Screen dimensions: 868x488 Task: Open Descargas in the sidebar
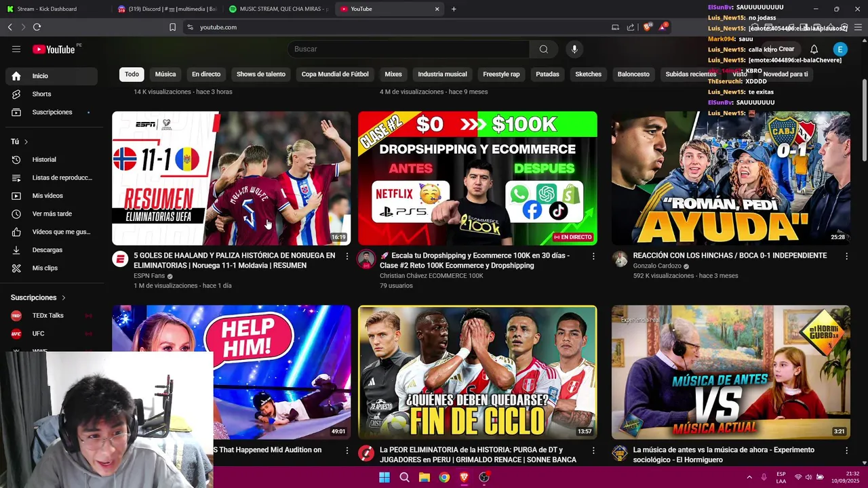click(x=52, y=250)
